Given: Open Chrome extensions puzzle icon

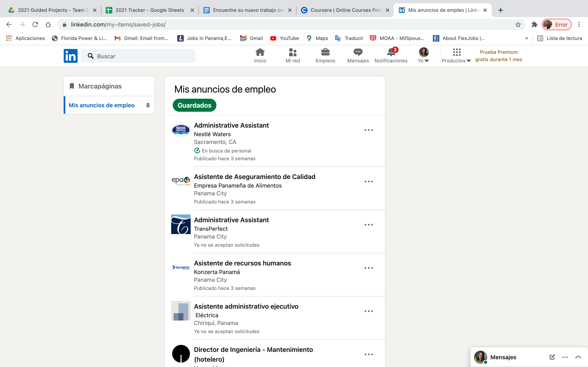Looking at the screenshot, I should click(534, 24).
